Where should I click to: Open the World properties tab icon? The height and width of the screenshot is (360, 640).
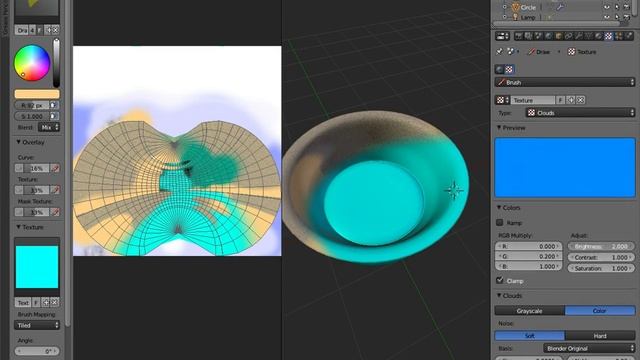(x=549, y=36)
